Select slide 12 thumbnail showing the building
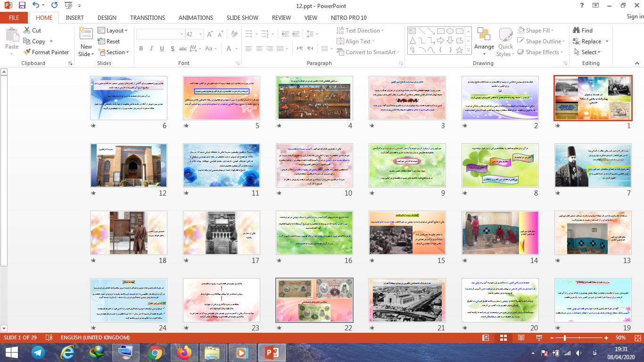Viewport: 644px width, 362px height. click(x=128, y=165)
